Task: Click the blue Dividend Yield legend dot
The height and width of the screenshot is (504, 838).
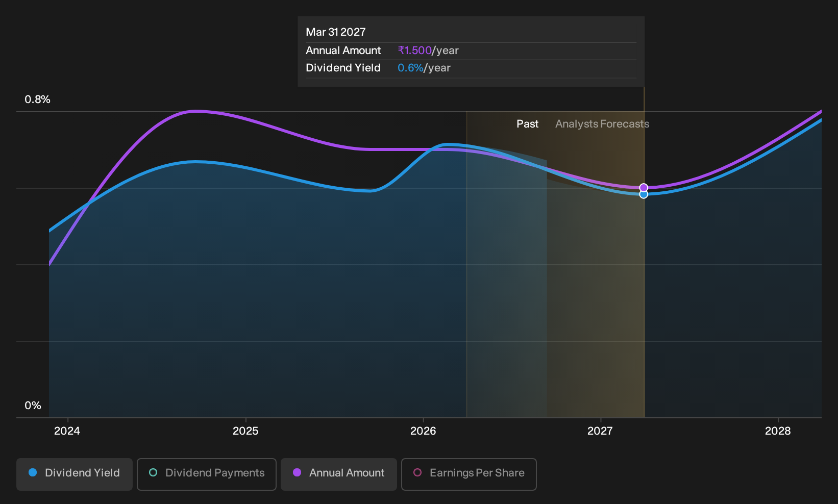Action: (33, 472)
